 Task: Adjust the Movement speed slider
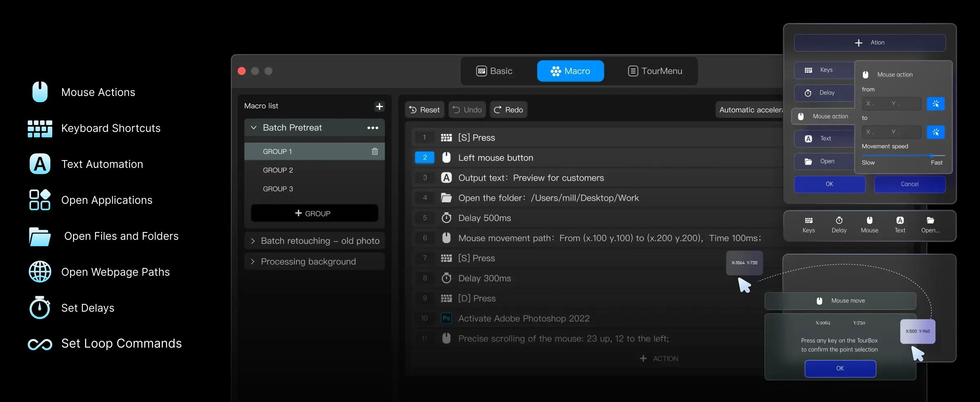click(931, 156)
